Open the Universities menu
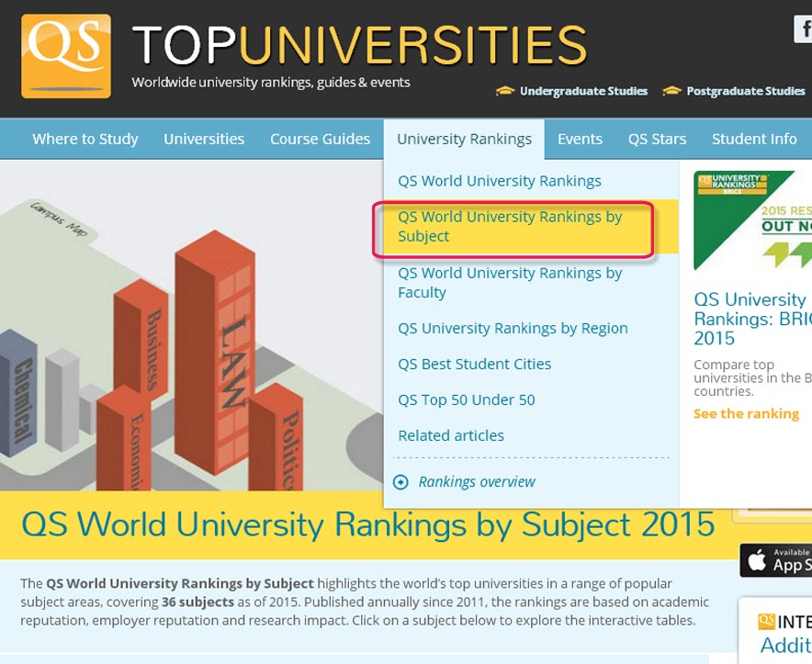 pyautogui.click(x=204, y=139)
